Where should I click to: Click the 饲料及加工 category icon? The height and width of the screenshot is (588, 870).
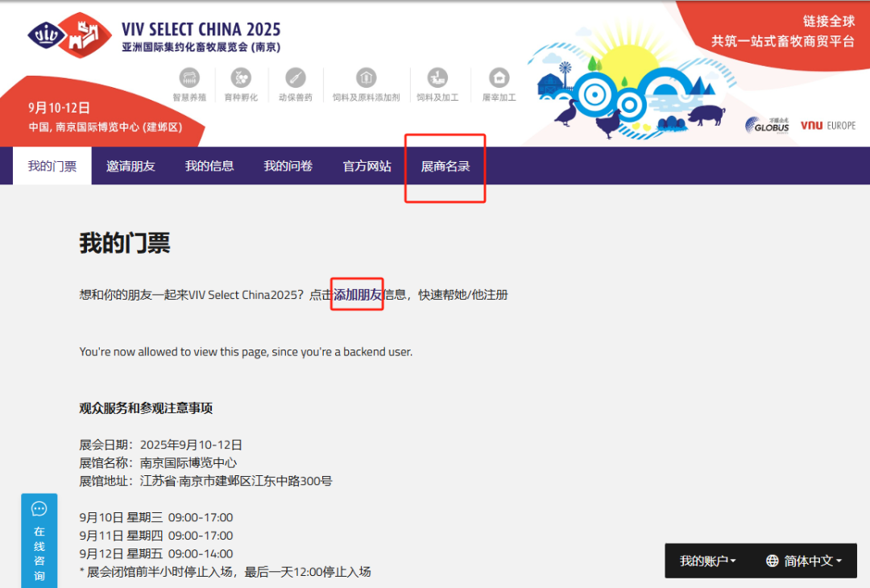[x=437, y=77]
